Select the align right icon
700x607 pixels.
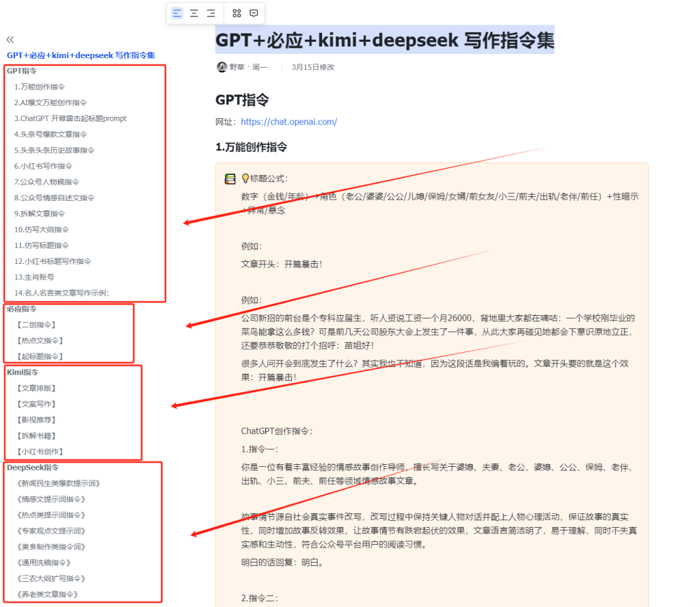click(211, 13)
